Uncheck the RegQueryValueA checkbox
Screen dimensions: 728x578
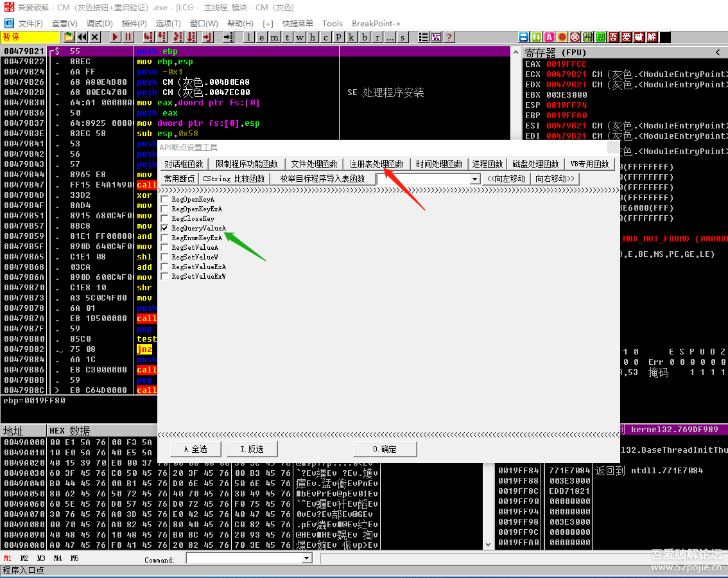click(x=165, y=228)
